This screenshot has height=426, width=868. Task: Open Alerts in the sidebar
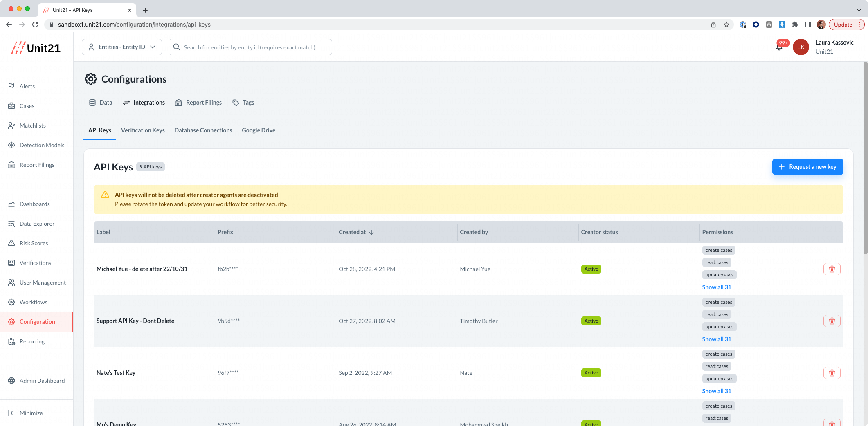[x=27, y=86]
